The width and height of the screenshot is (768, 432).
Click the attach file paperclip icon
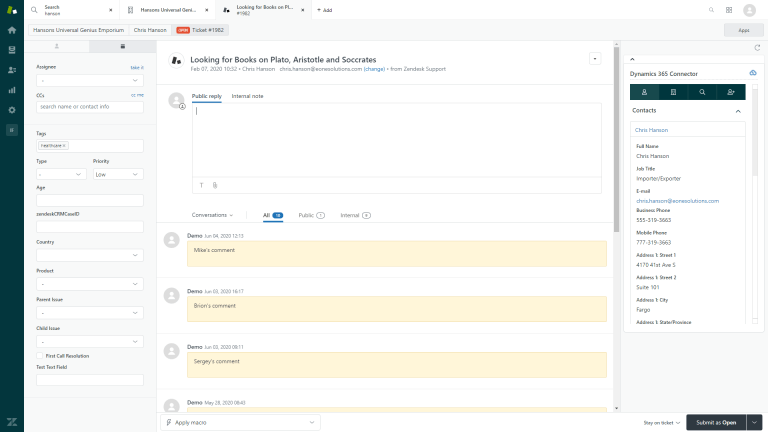point(215,185)
